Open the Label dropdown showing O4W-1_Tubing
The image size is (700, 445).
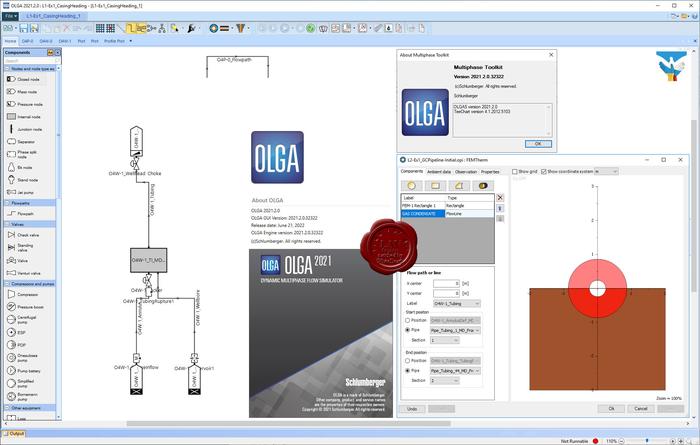[462, 303]
